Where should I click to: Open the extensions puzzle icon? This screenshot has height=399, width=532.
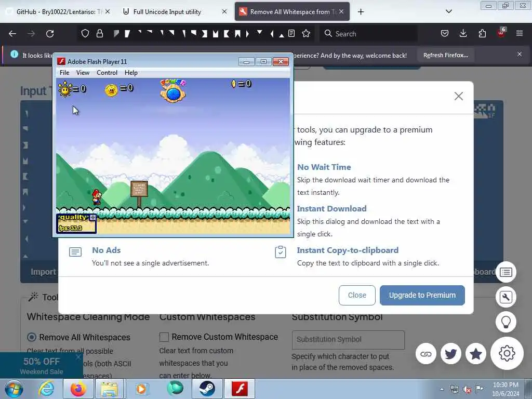482,33
